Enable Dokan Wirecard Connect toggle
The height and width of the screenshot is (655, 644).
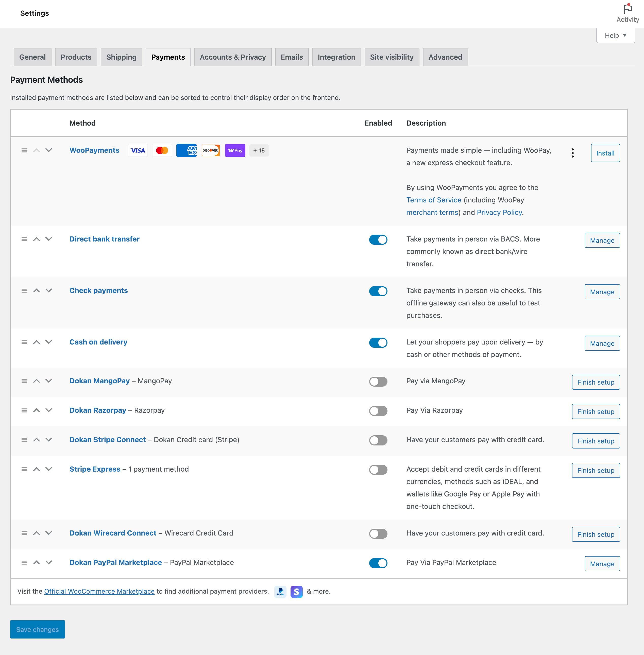pos(378,533)
